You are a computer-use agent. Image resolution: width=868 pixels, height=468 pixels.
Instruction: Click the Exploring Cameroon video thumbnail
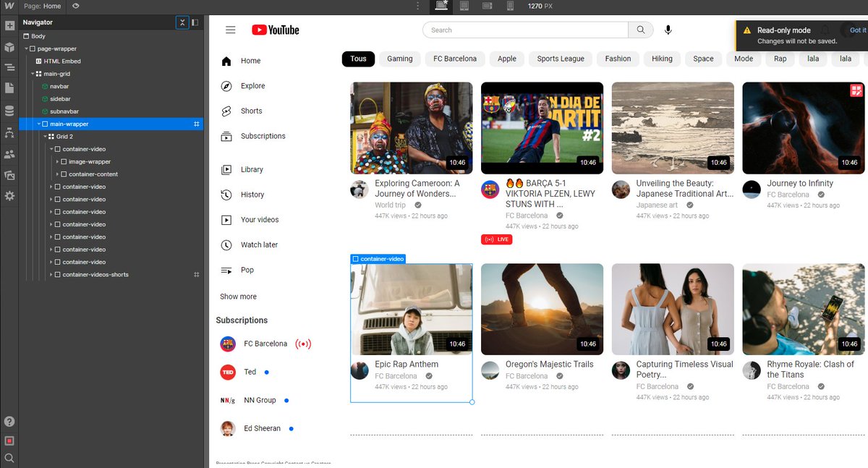pos(411,128)
